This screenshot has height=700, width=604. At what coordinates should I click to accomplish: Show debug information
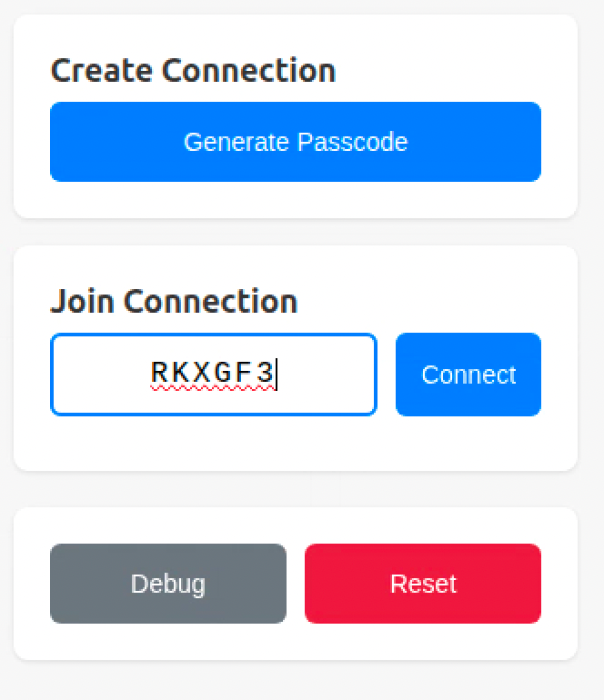[x=168, y=584]
